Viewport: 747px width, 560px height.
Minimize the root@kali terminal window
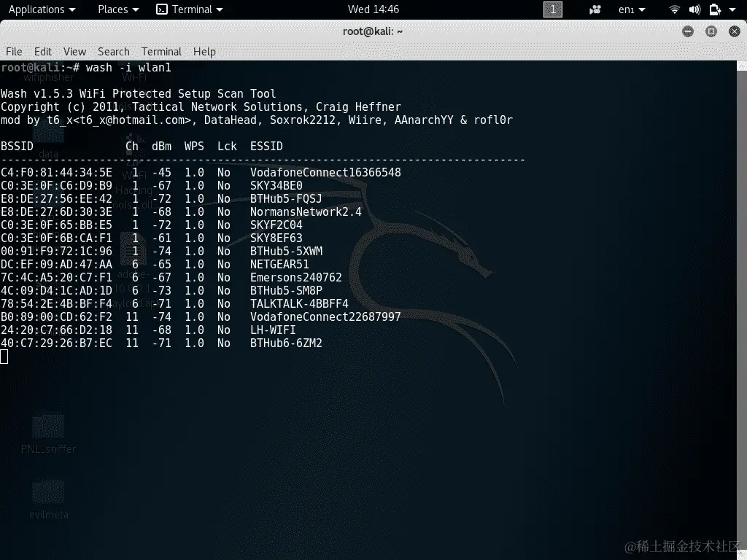[687, 31]
